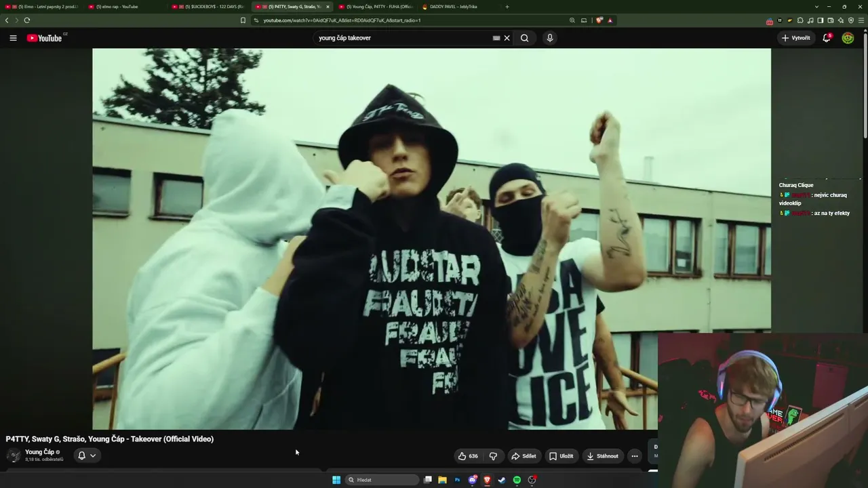Toggle the browser sidebar panel
Viewport: 868px width, 488px height.
tap(821, 20)
